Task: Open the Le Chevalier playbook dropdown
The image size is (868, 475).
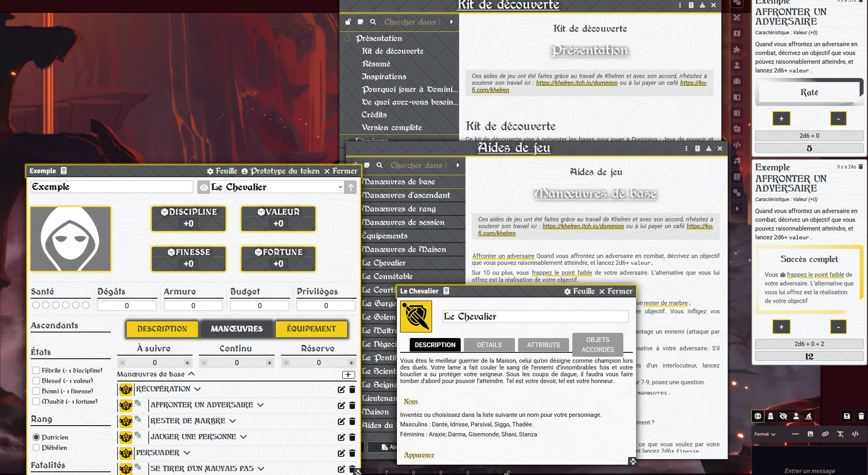Action: click(x=277, y=187)
